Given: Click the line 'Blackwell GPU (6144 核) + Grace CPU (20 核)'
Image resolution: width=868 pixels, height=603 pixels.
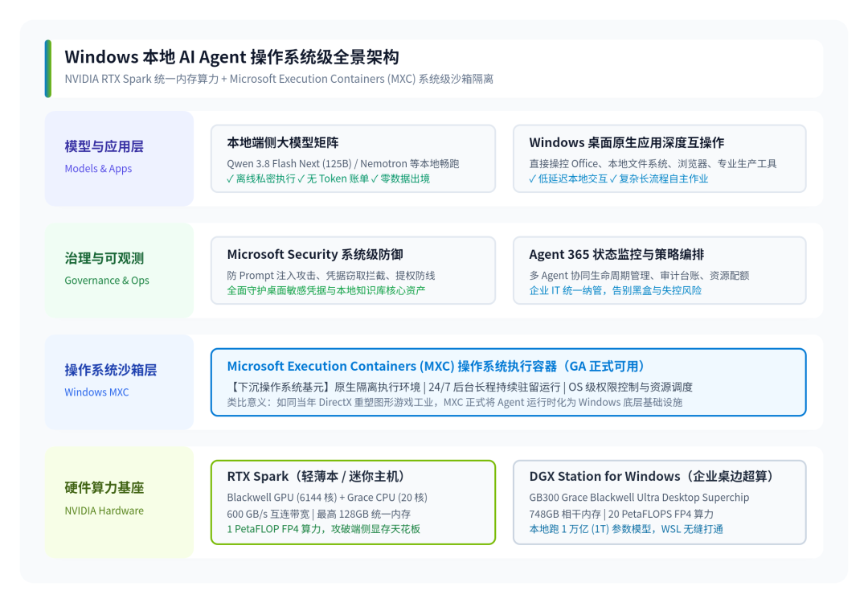Looking at the screenshot, I should click(327, 497).
